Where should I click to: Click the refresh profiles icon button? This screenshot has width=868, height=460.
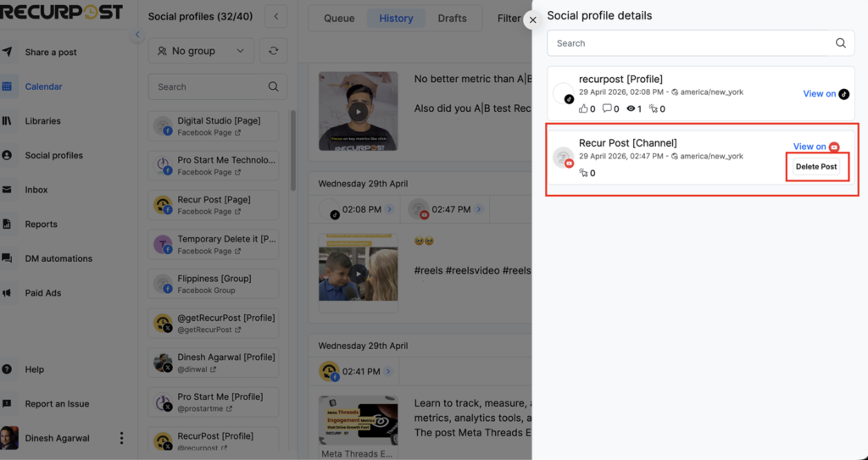[x=274, y=51]
